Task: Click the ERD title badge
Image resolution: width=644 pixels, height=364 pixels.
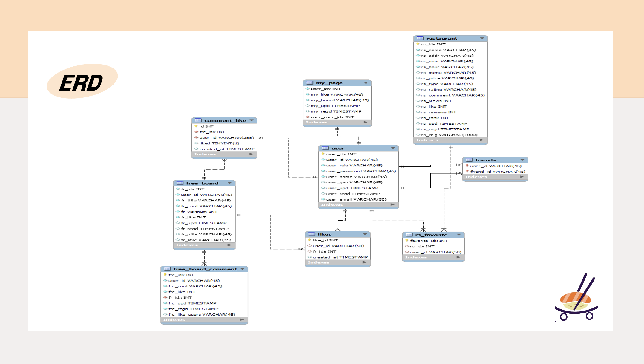Action: [x=82, y=81]
